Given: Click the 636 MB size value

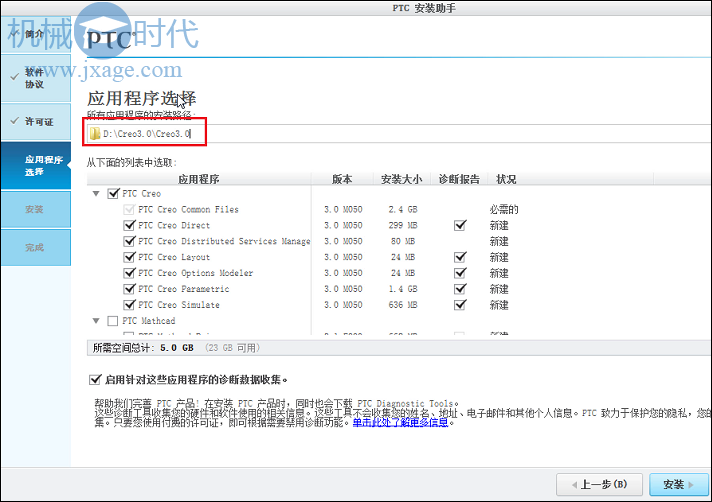Looking at the screenshot, I should click(403, 305).
